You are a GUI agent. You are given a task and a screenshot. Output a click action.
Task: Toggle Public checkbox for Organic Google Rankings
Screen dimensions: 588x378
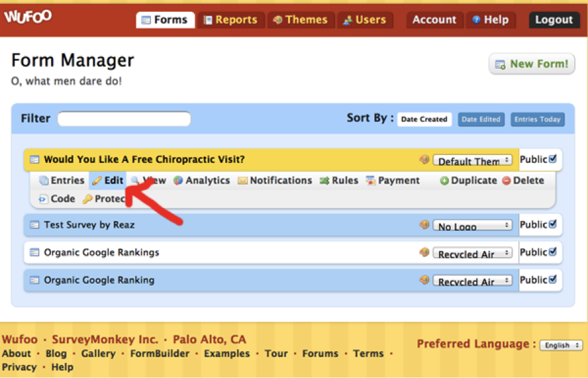pyautogui.click(x=553, y=252)
